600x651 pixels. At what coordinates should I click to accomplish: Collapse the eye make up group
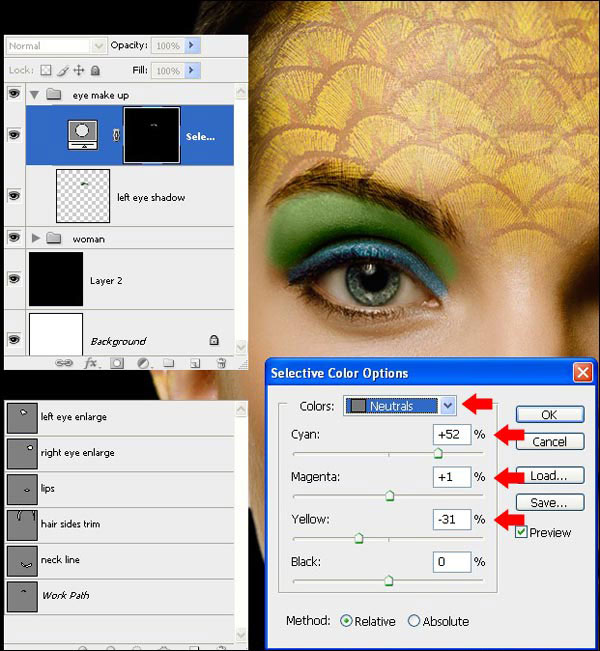(36, 95)
